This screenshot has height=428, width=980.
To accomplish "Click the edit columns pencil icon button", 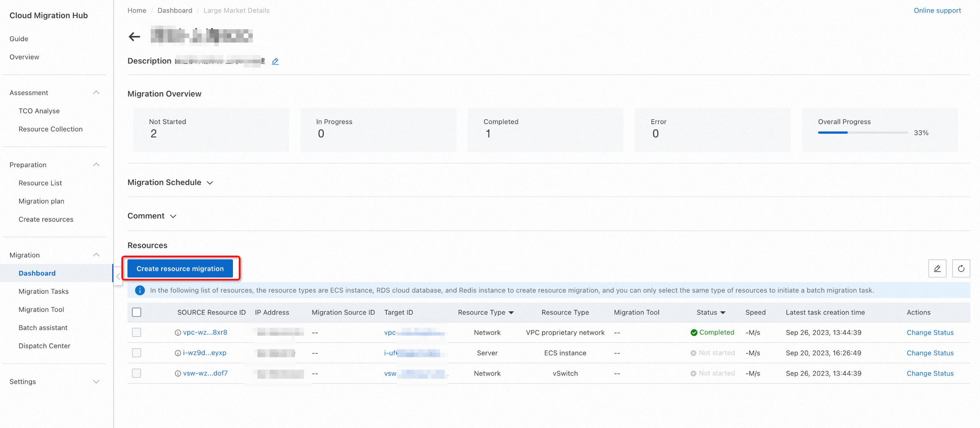I will [x=937, y=269].
